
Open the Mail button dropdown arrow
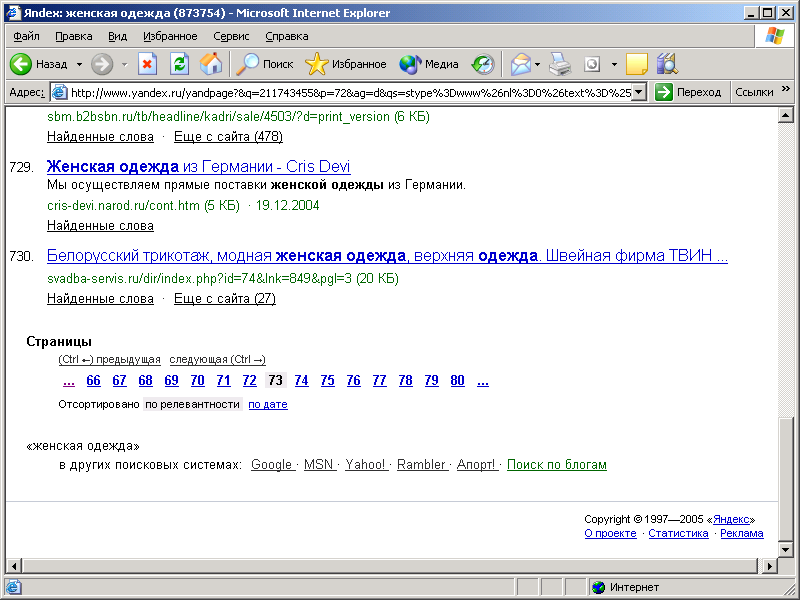click(537, 64)
